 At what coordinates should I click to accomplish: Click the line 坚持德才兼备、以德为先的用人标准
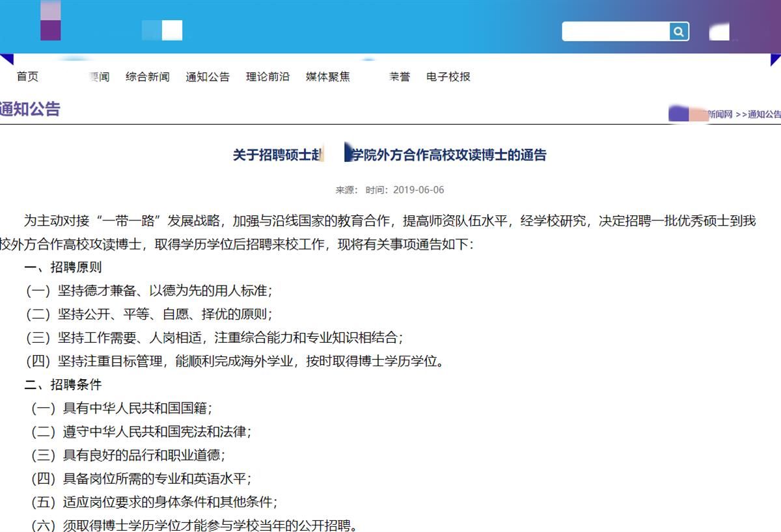coord(148,291)
